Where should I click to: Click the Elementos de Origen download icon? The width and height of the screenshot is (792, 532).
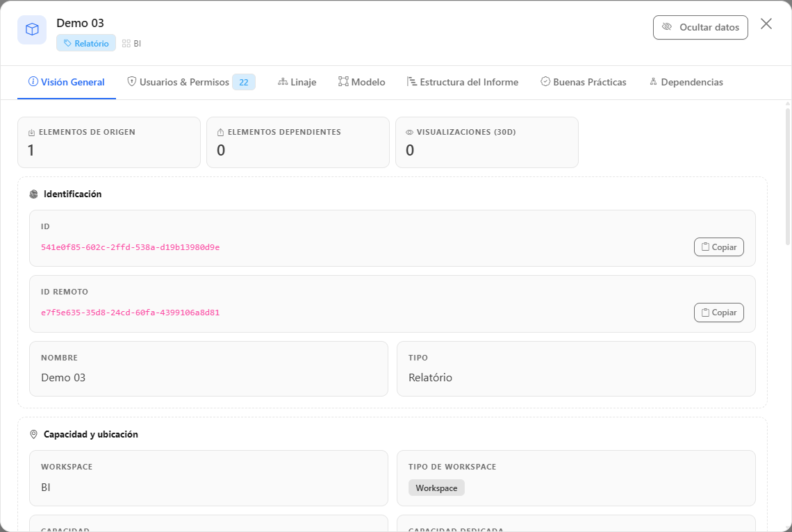[x=31, y=132]
